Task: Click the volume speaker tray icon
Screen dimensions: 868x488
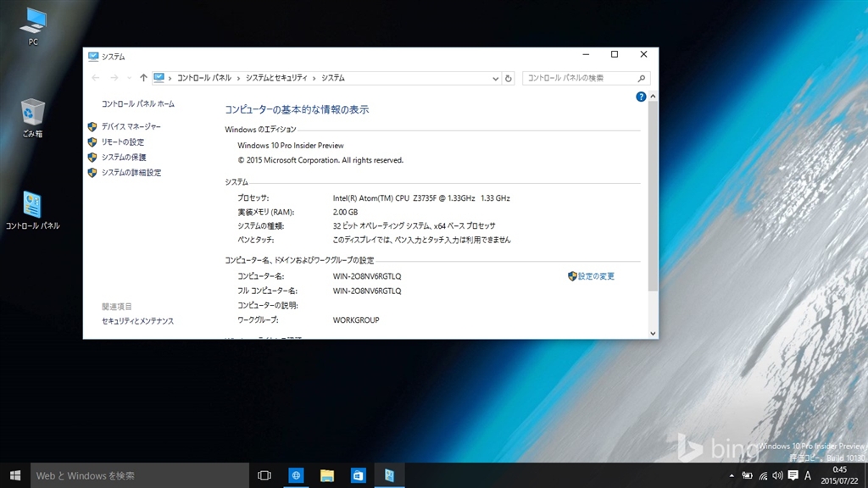Action: [x=778, y=475]
